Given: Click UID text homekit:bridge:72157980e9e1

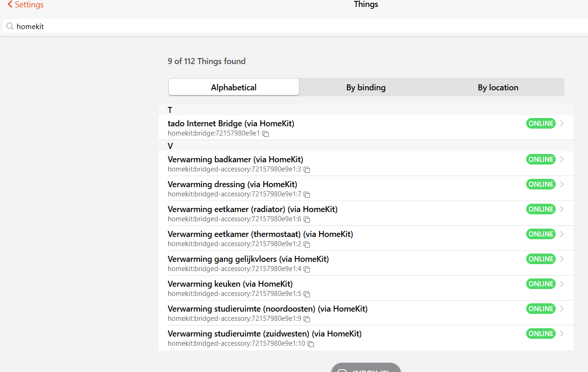Looking at the screenshot, I should click(214, 133).
